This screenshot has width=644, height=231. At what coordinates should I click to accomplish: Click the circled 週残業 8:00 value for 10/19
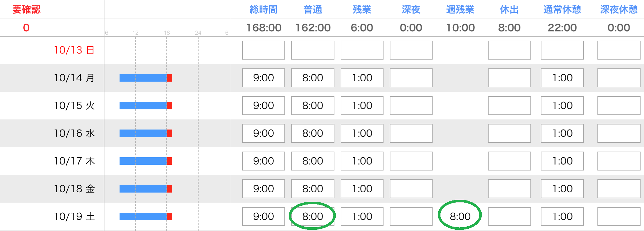click(460, 217)
